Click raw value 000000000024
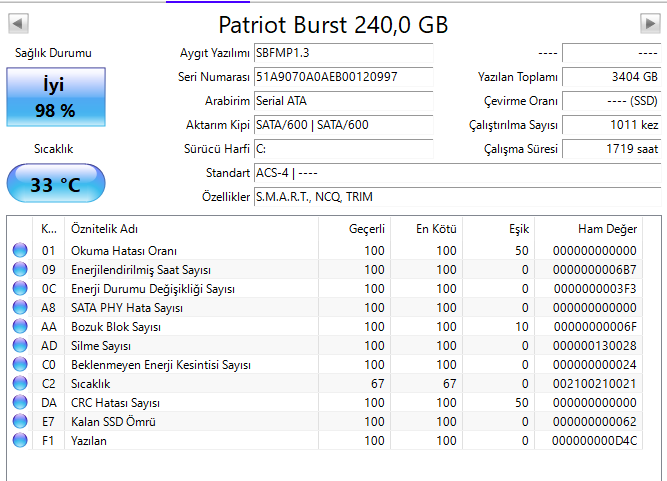The height and width of the screenshot is (481, 667). click(x=595, y=364)
